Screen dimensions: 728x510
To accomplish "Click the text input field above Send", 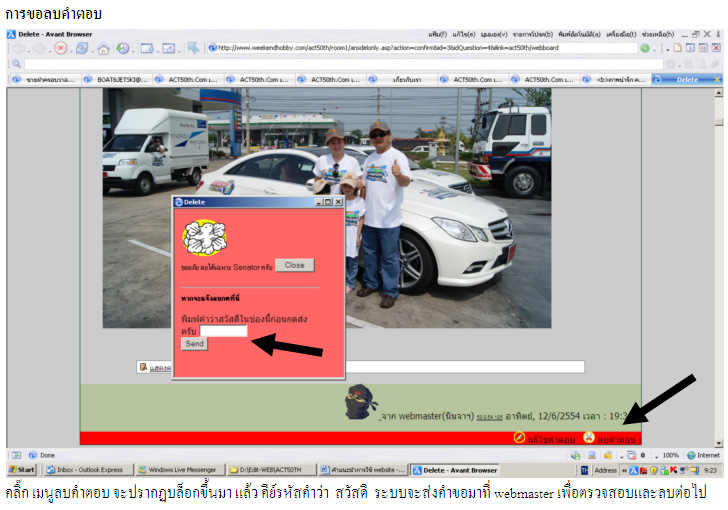I will click(x=223, y=331).
